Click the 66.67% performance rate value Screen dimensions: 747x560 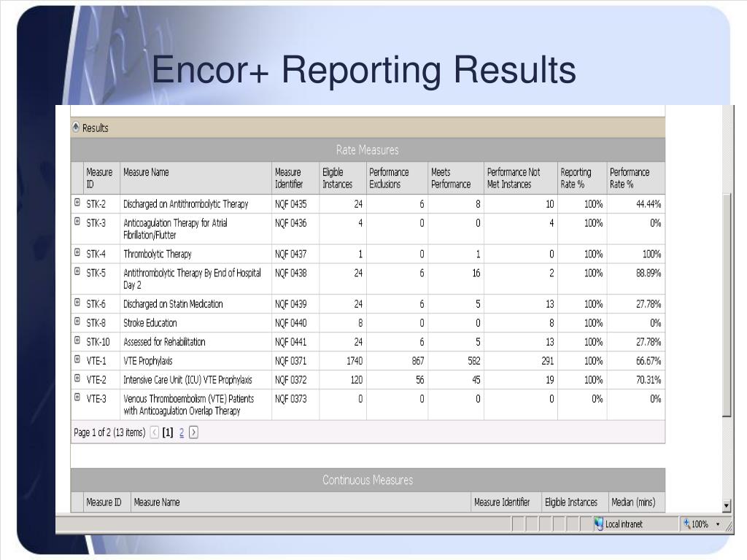click(649, 362)
